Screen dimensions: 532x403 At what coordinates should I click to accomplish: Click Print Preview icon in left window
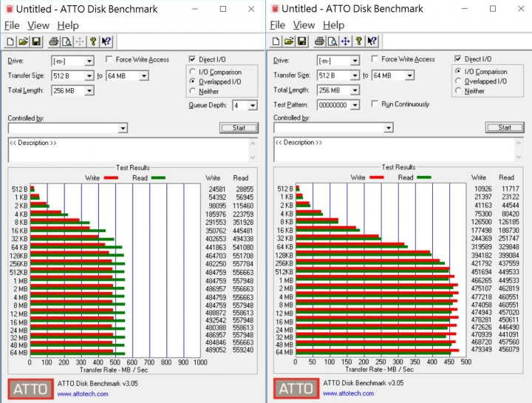pyautogui.click(x=66, y=41)
